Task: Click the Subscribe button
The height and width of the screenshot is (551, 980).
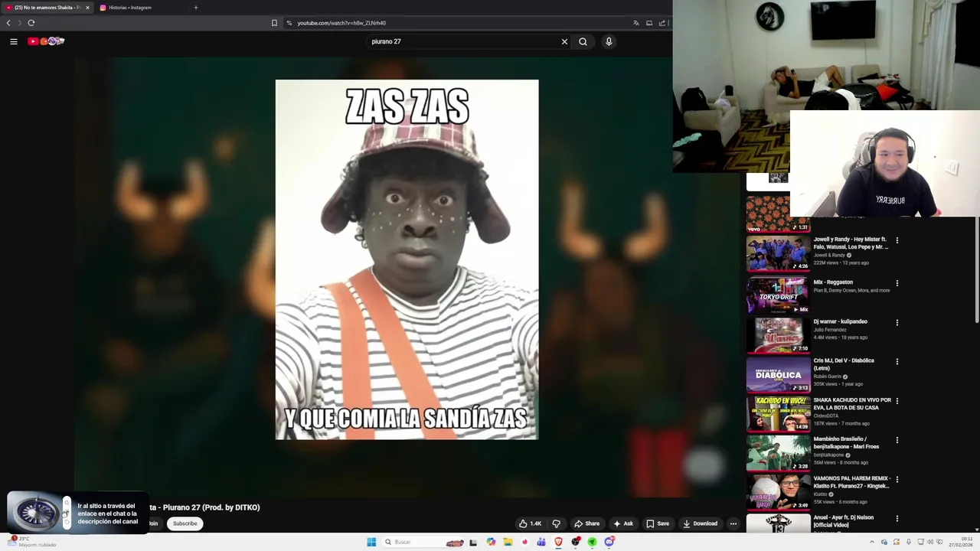Action: (185, 523)
